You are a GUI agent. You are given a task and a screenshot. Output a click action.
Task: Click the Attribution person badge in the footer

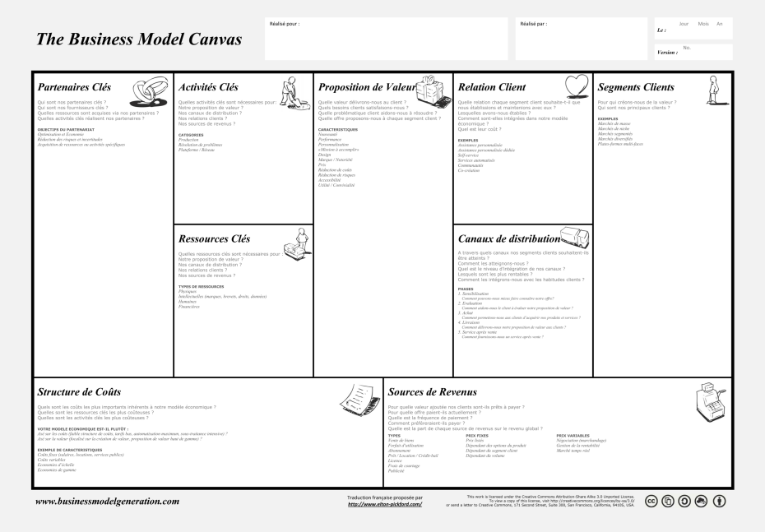click(719, 501)
